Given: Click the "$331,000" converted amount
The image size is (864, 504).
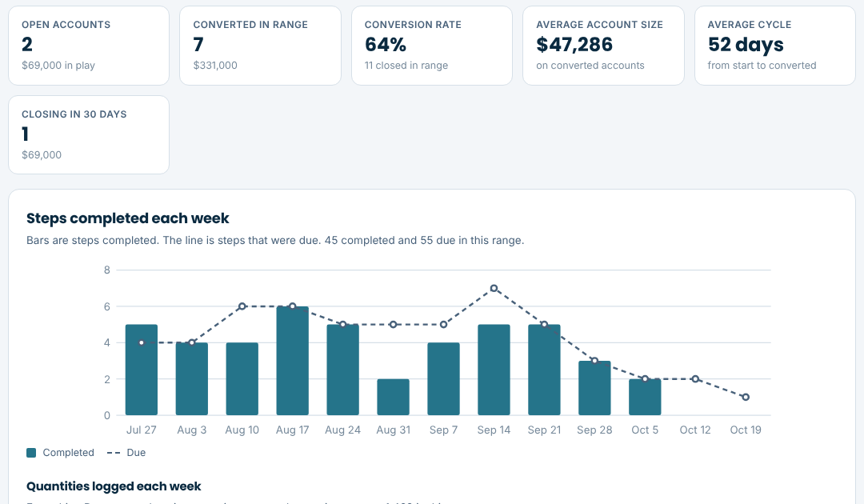Looking at the screenshot, I should coord(215,66).
